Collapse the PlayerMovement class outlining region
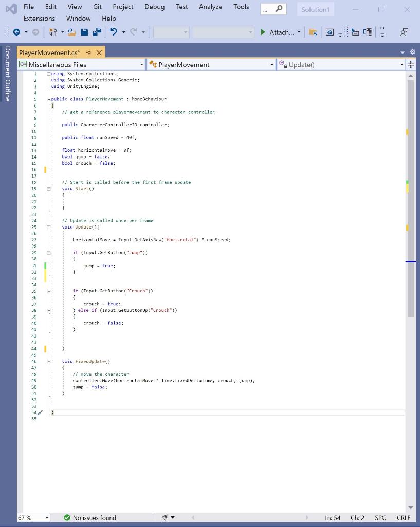 (49, 99)
